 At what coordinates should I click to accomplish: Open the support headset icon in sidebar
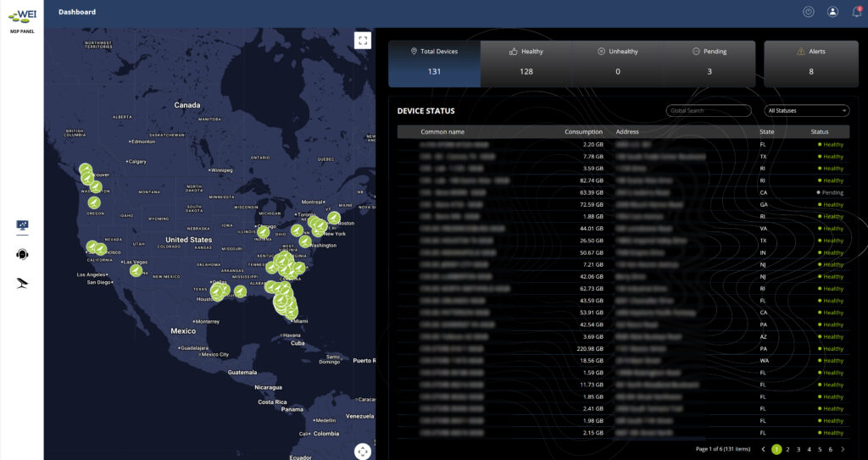pos(22,254)
